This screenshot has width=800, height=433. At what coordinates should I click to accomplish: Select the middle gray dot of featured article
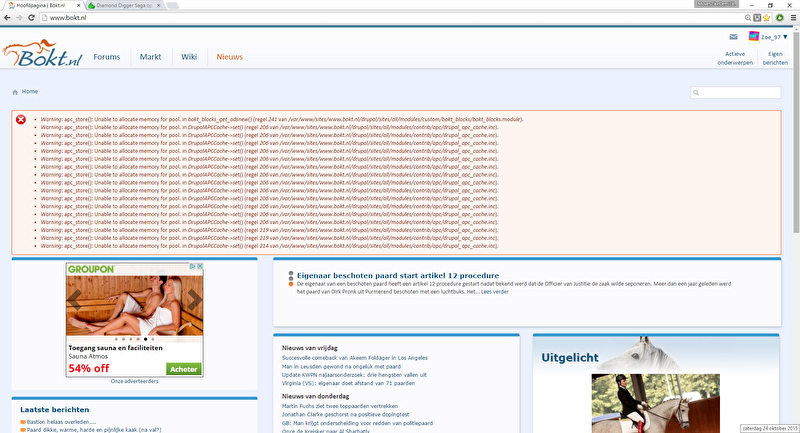tap(291, 278)
